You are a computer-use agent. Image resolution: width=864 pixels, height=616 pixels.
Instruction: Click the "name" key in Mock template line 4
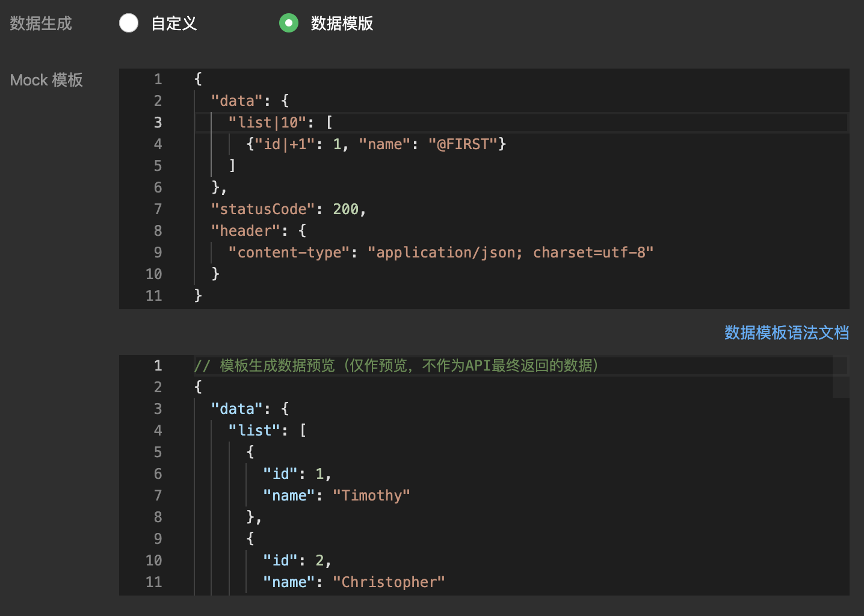pyautogui.click(x=384, y=144)
